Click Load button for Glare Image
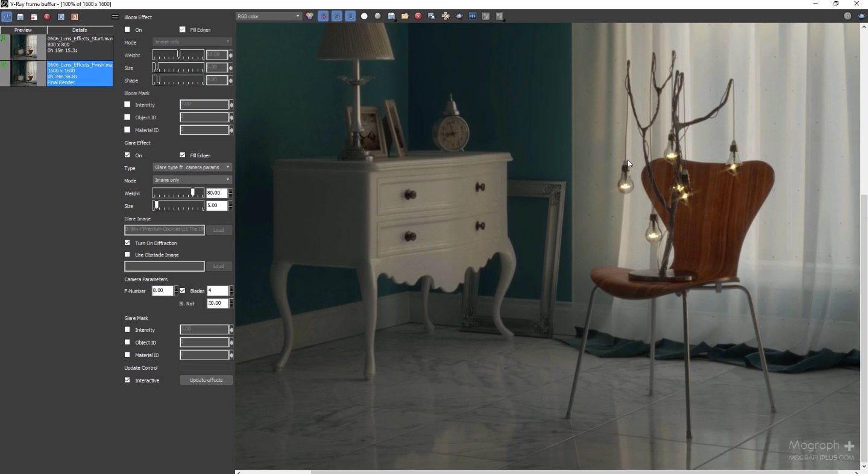This screenshot has width=868, height=474. [x=219, y=230]
